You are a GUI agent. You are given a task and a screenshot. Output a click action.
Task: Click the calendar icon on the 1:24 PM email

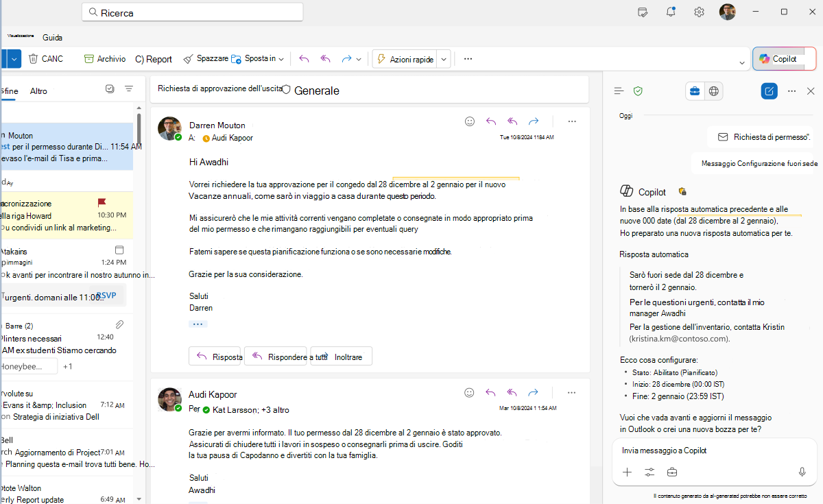point(119,250)
